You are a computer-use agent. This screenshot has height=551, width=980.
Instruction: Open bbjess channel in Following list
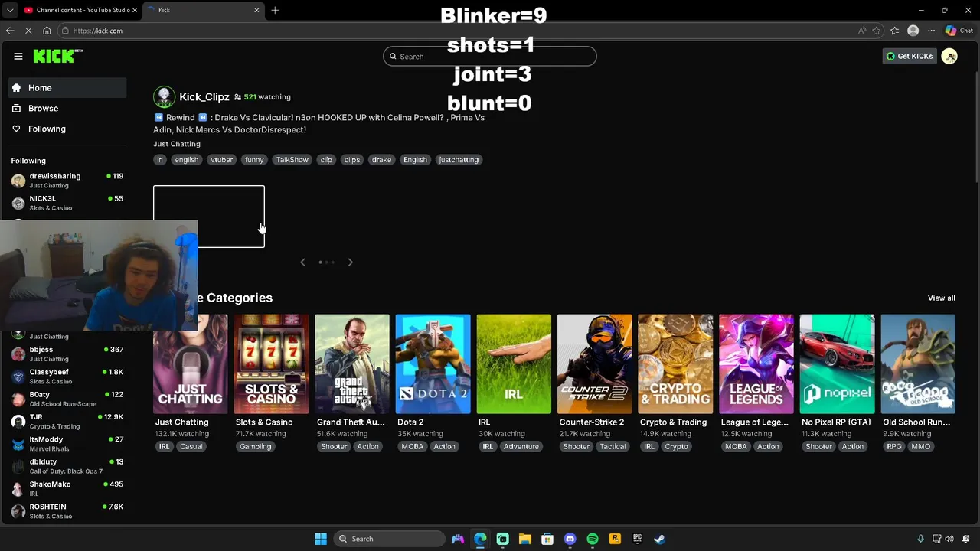67,354
